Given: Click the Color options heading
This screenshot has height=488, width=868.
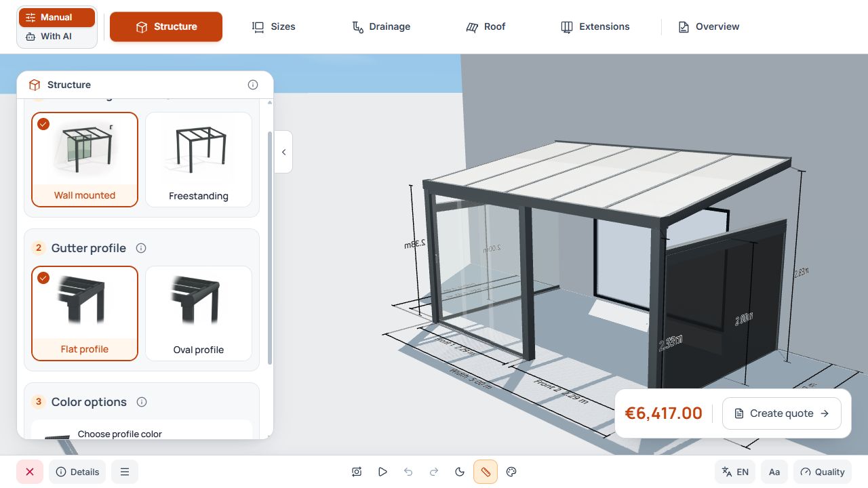Looking at the screenshot, I should pos(89,402).
